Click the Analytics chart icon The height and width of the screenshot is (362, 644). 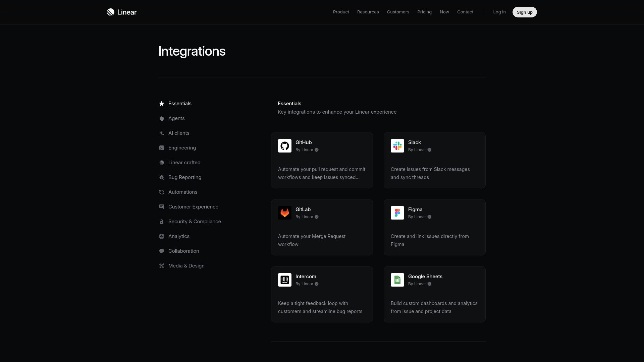[x=162, y=236]
